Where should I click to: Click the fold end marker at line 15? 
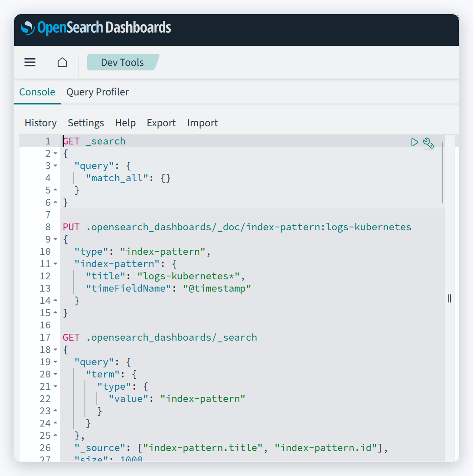pyautogui.click(x=55, y=312)
